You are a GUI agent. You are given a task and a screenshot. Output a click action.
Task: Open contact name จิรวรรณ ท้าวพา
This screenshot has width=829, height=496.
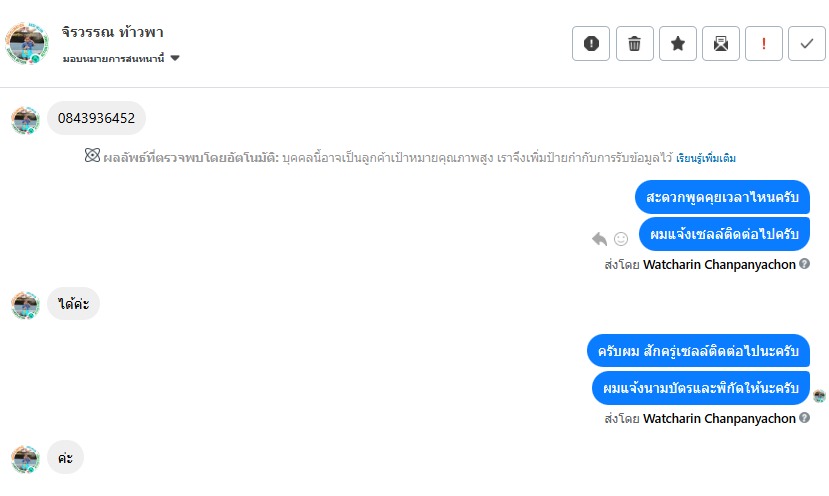click(112, 33)
